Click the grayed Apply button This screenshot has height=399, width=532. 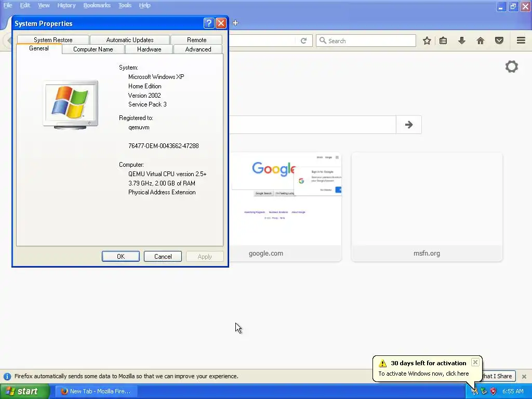point(205,257)
